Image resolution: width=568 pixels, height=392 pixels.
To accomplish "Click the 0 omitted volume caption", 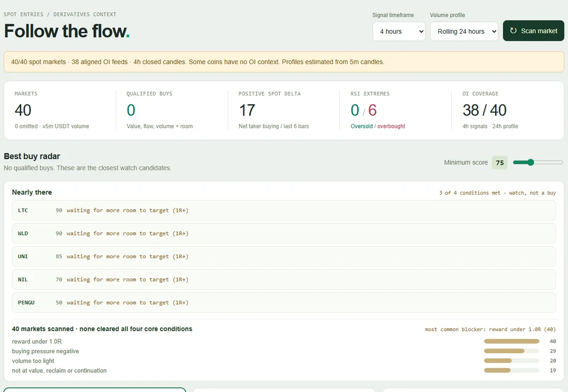I will pyautogui.click(x=52, y=126).
